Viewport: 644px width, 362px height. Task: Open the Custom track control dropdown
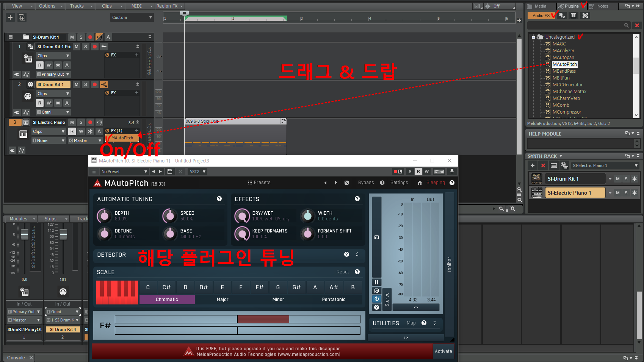point(132,17)
